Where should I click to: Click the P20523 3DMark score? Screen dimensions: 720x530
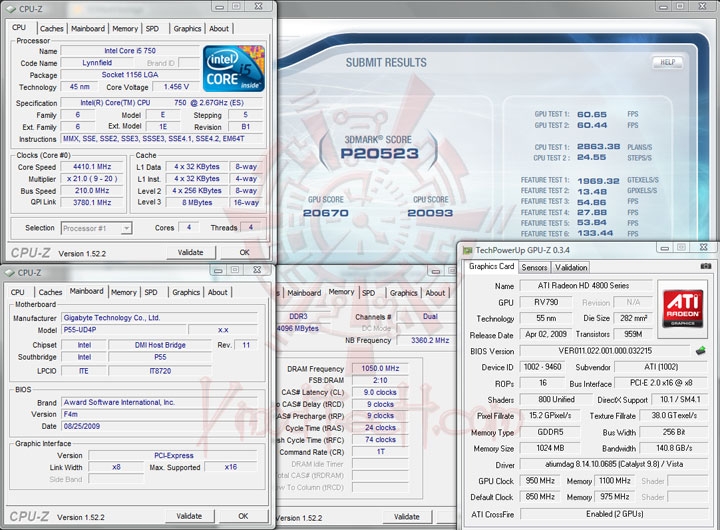coord(379,153)
